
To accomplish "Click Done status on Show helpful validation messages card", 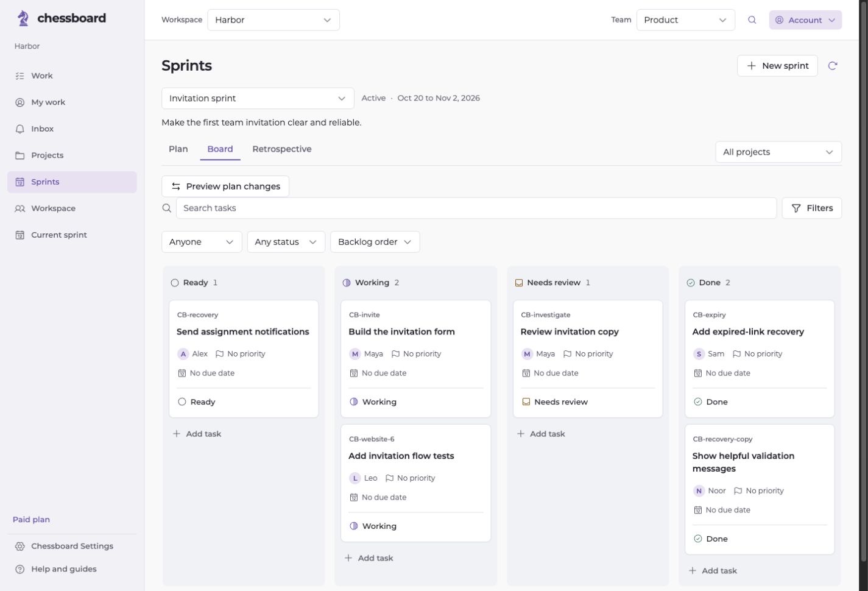I will click(x=711, y=539).
